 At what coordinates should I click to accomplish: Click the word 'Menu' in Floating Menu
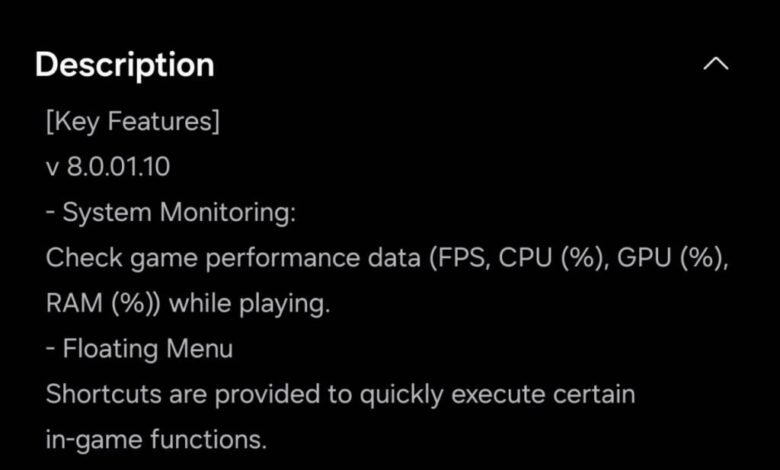click(x=199, y=349)
